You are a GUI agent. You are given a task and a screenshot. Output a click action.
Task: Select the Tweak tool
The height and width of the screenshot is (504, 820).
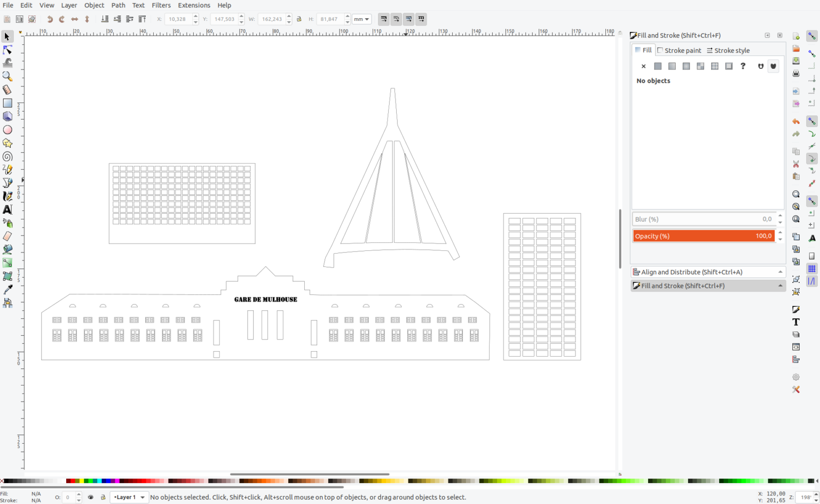pyautogui.click(x=7, y=63)
